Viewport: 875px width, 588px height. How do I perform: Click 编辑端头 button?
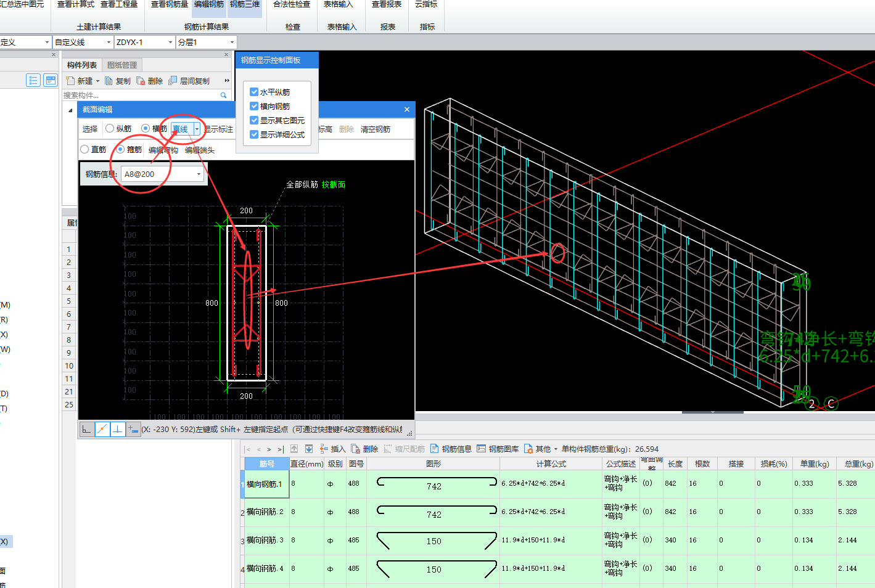200,150
